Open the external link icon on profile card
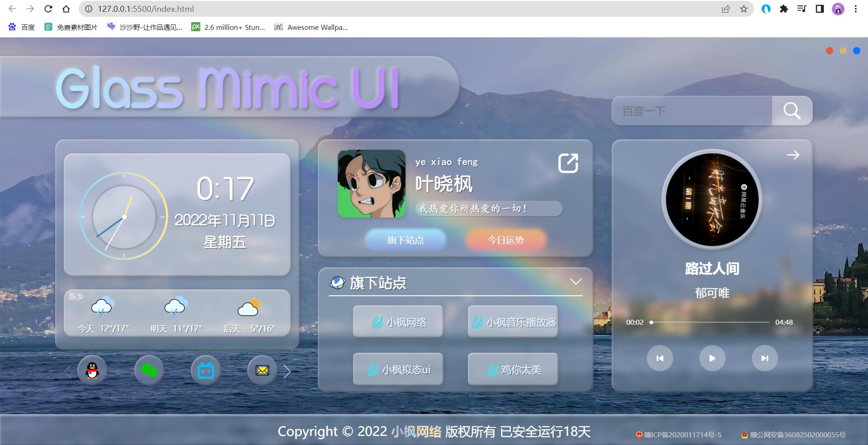Screen dimensions: 868x445 (x=568, y=163)
